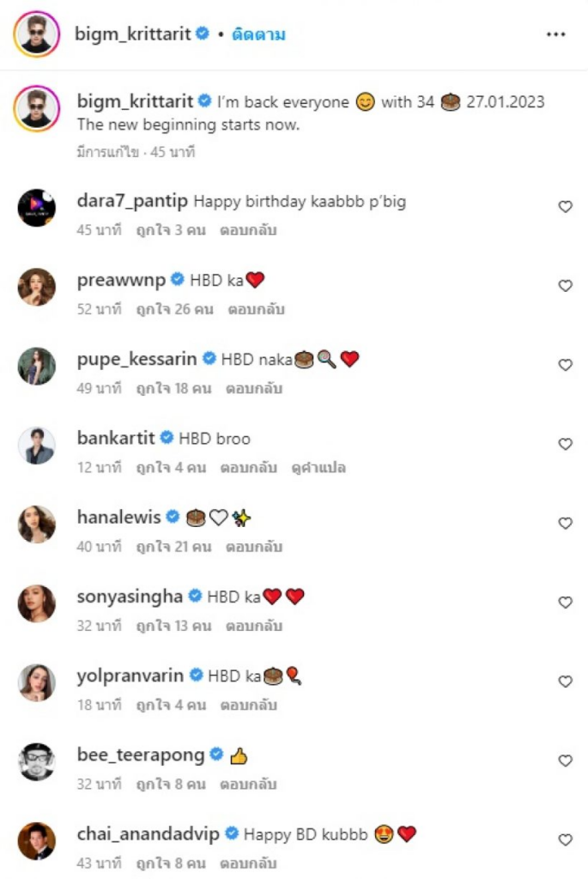The image size is (588, 879).
Task: Like preawwnp's HBD comment heart
Action: (x=565, y=286)
